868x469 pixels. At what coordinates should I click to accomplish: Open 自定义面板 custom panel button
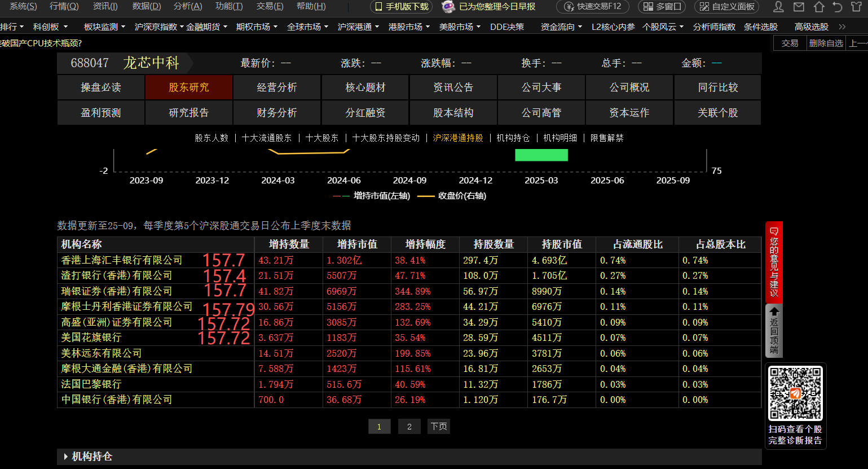click(727, 7)
